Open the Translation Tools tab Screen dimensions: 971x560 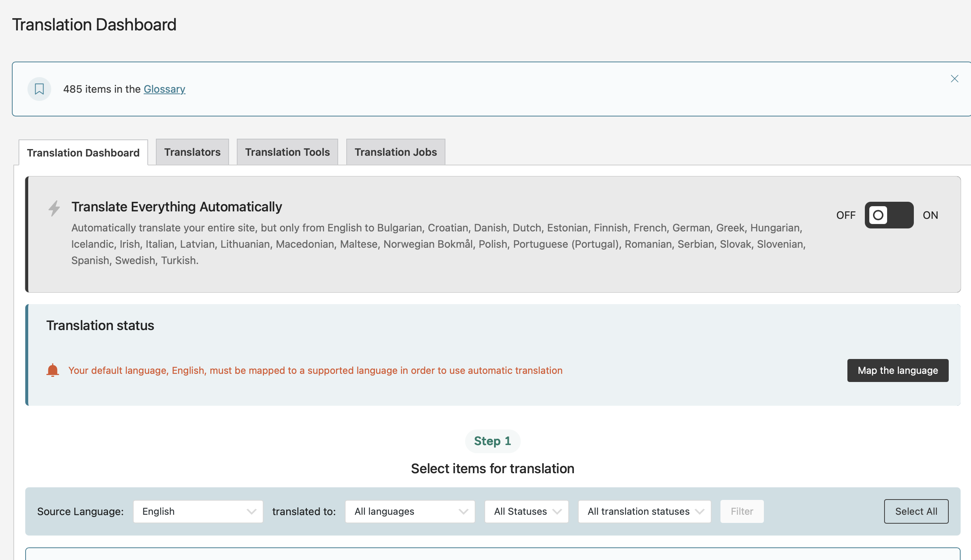pos(287,152)
